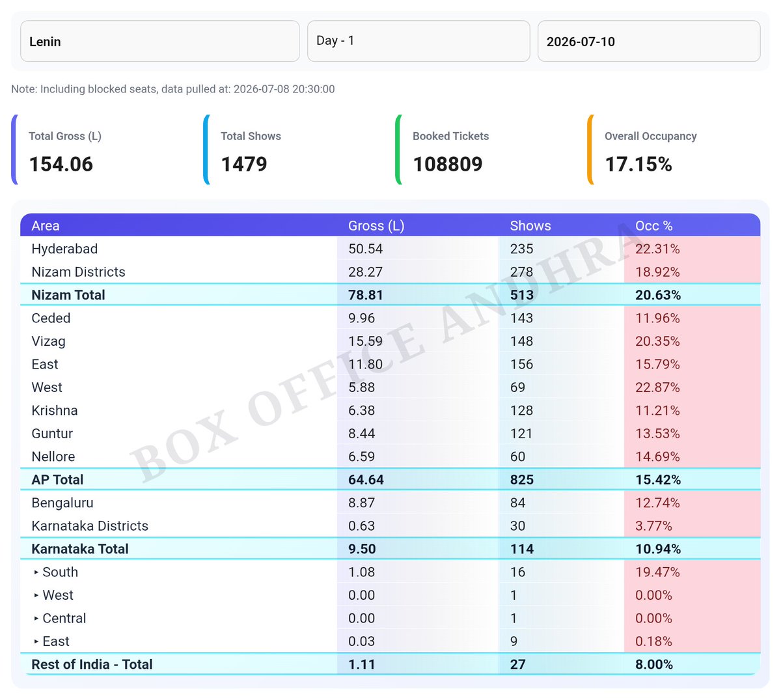This screenshot has height=700, width=781.
Task: Click the Nellore area label
Action: pos(53,457)
